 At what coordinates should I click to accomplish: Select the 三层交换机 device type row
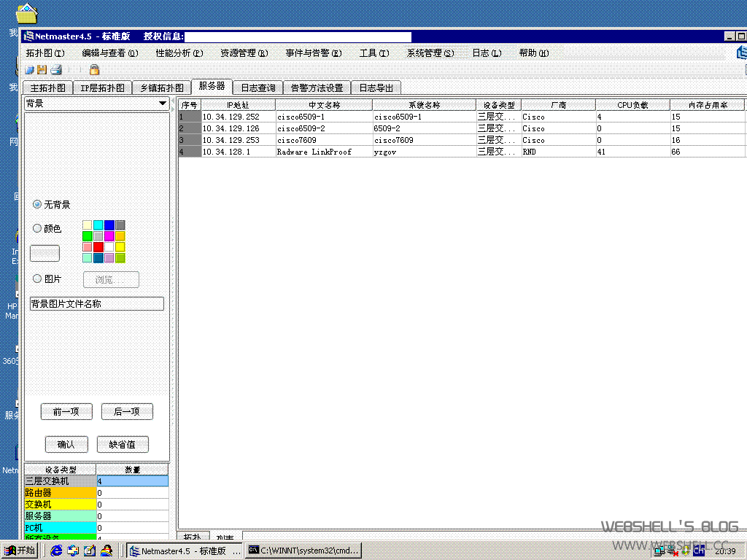click(96, 481)
